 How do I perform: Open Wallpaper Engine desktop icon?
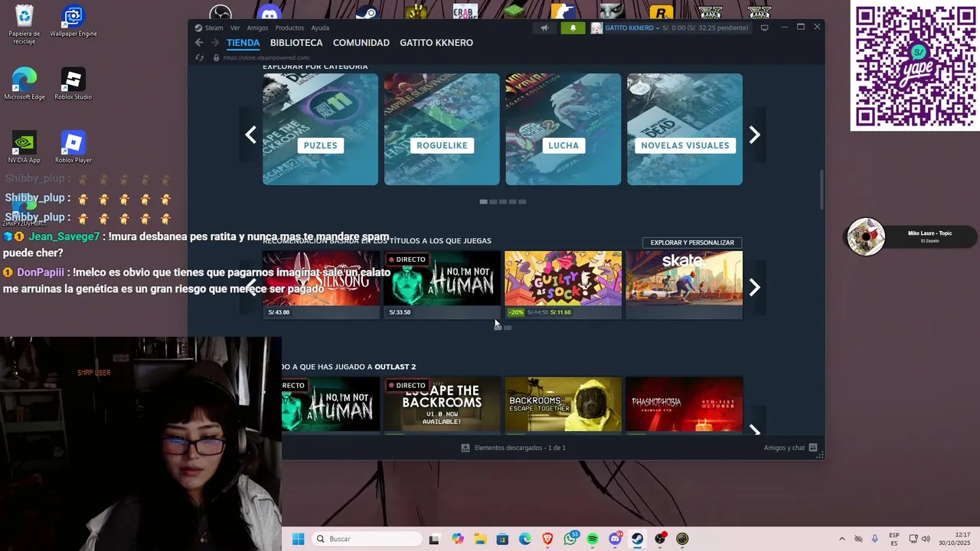coord(73,21)
